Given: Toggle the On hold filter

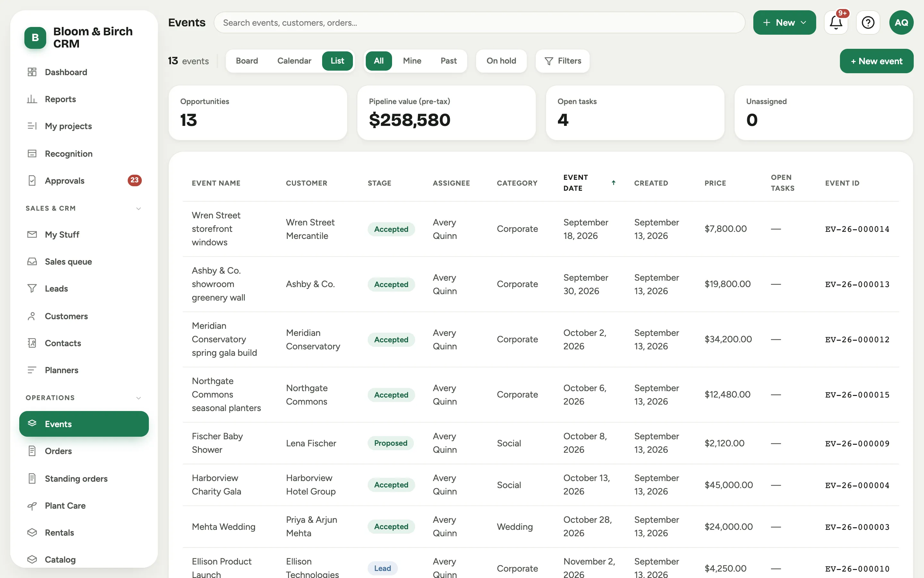Looking at the screenshot, I should tap(501, 61).
